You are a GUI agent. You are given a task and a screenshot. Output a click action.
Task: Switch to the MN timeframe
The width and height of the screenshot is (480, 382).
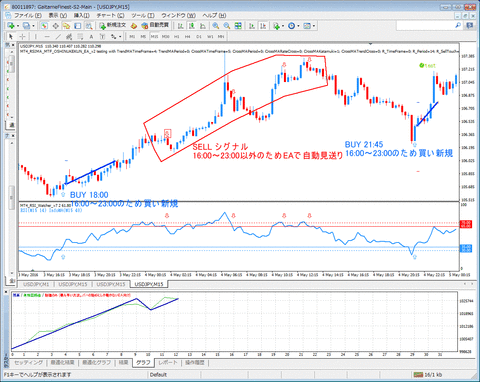click(221, 37)
